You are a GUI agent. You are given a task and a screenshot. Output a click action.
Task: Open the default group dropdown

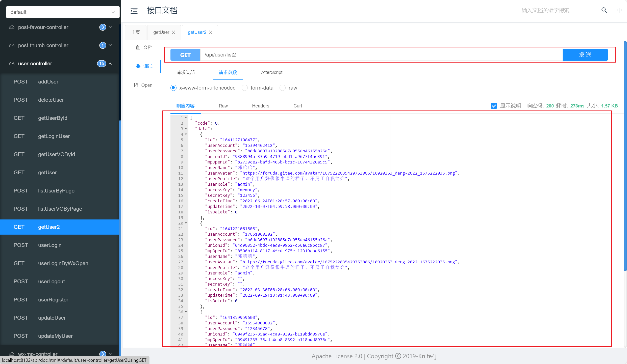click(63, 12)
